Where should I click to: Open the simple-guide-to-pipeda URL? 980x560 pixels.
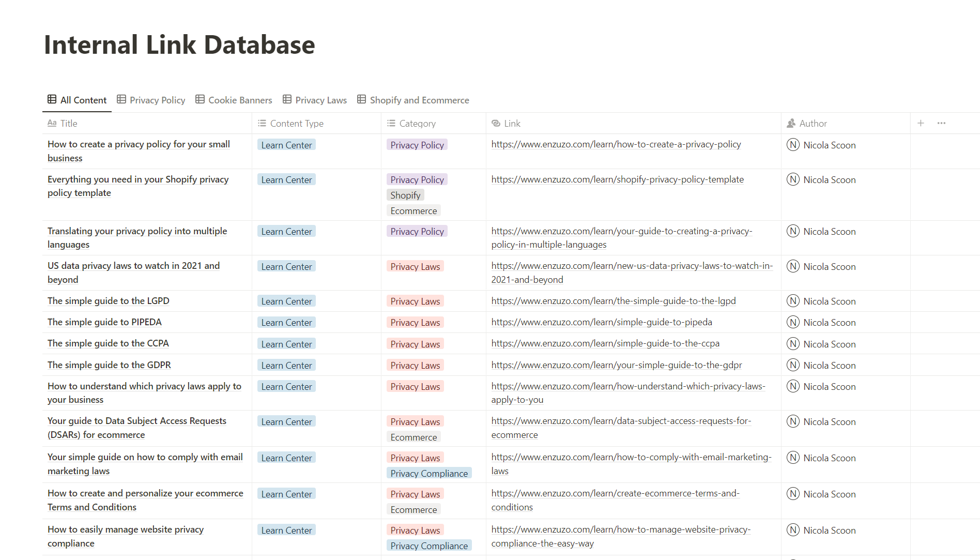click(601, 322)
